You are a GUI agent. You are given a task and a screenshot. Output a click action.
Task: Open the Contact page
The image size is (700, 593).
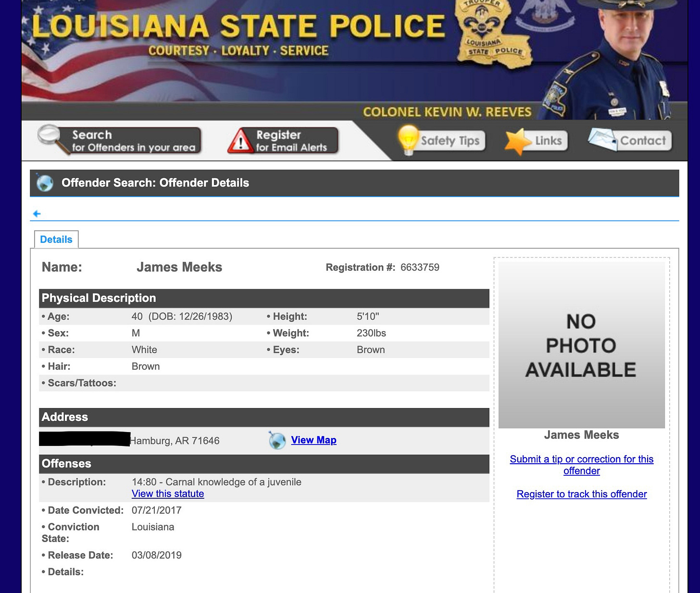click(630, 140)
